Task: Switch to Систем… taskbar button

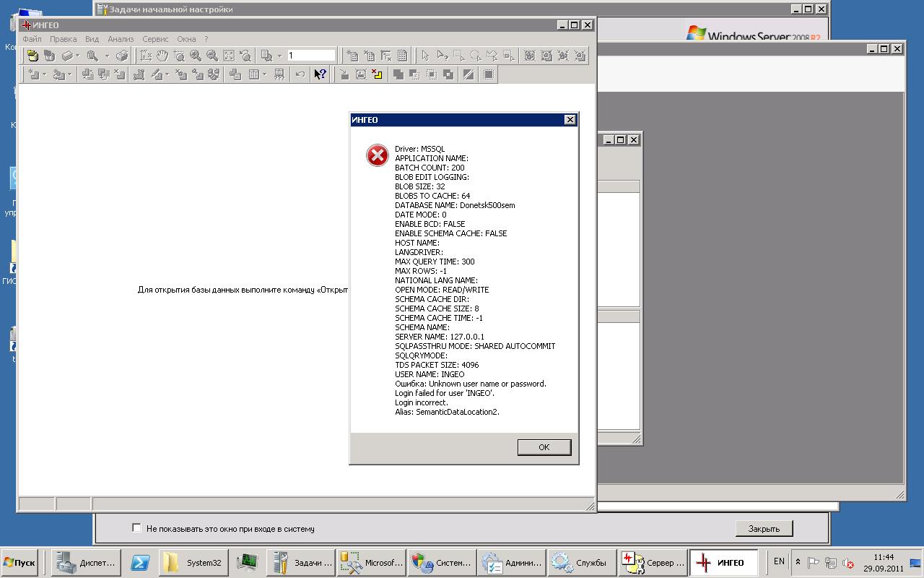Action: [x=441, y=563]
